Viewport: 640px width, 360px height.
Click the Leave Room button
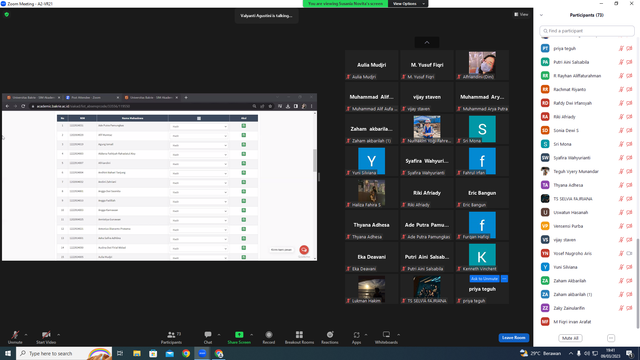point(513,338)
